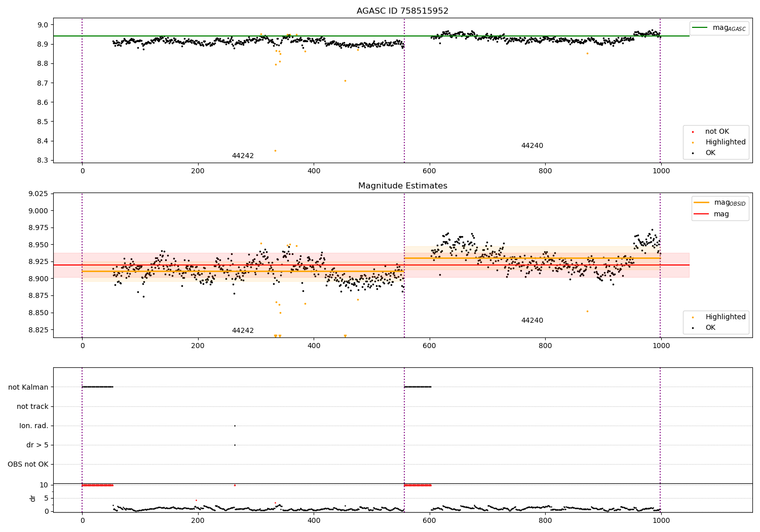The height and width of the screenshot is (532, 760).
Task: Click the orange point near 8.852 in obsid 44240 middle plot
Action: tap(587, 311)
